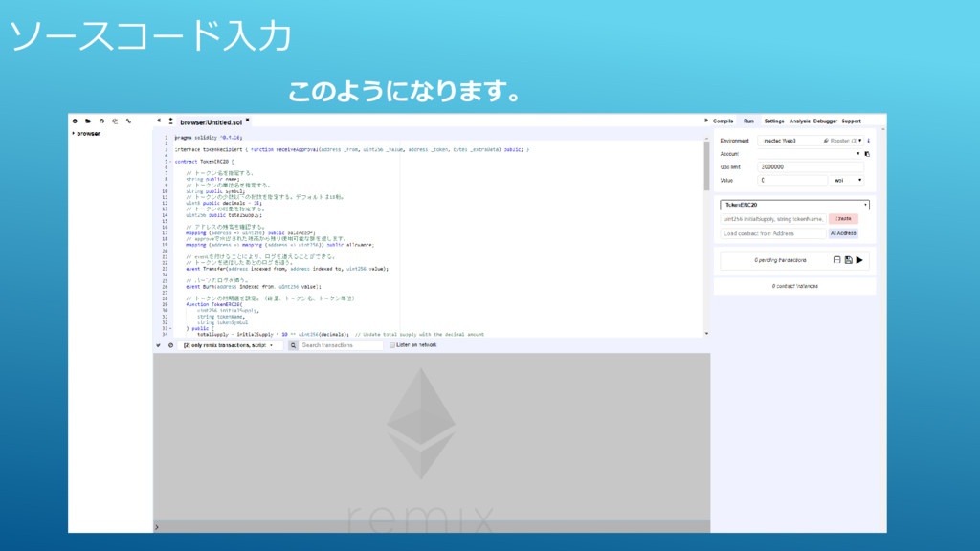Click the pragma solidity line in editor
This screenshot has width=980, height=551.
tap(208, 138)
